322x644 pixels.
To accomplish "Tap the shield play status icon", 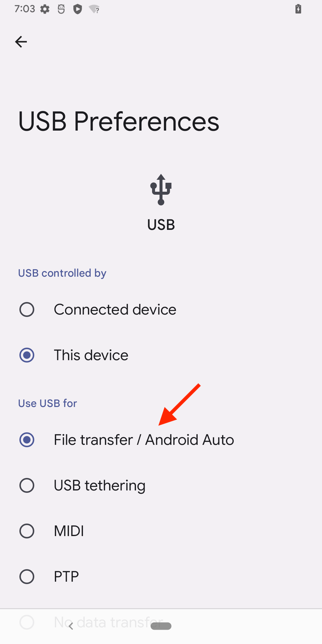I will 78,9.
